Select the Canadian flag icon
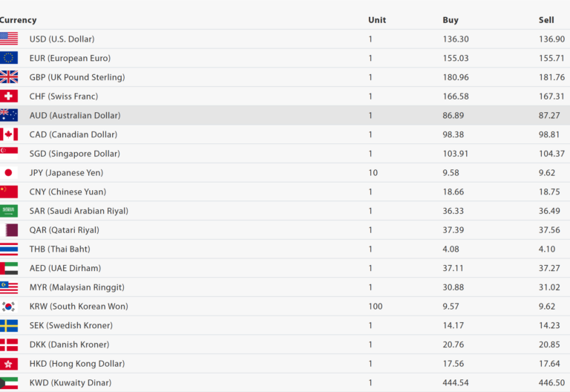570x392 pixels. 9,134
